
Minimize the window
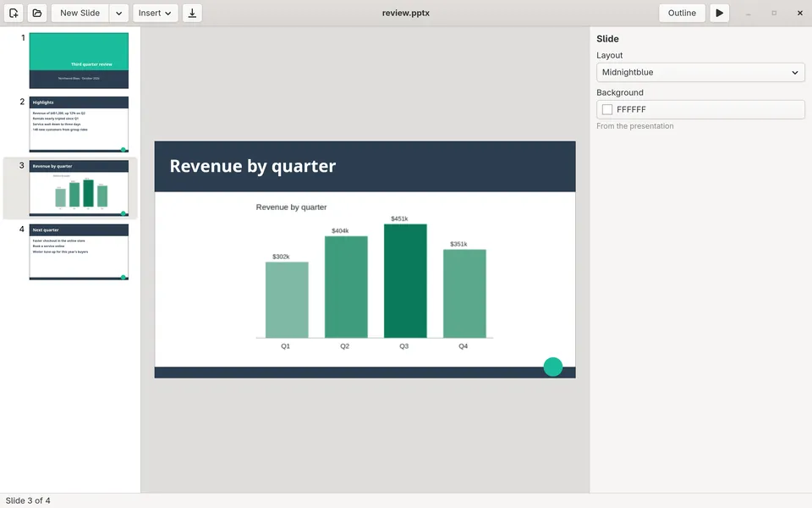coord(748,13)
